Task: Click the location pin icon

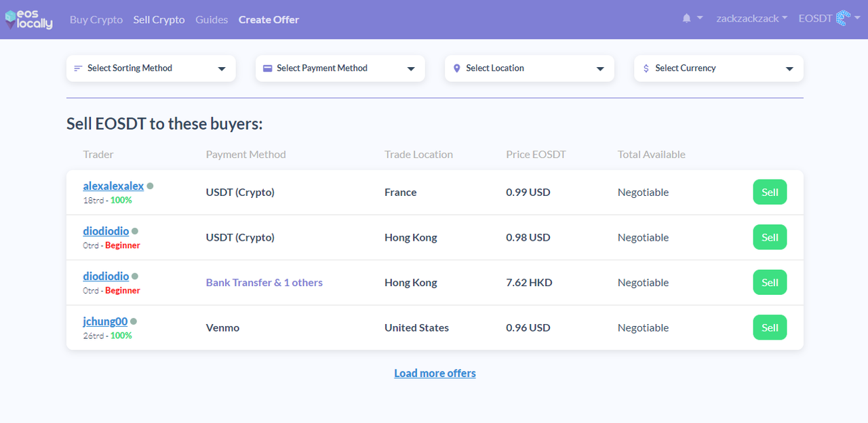Action: pyautogui.click(x=456, y=68)
